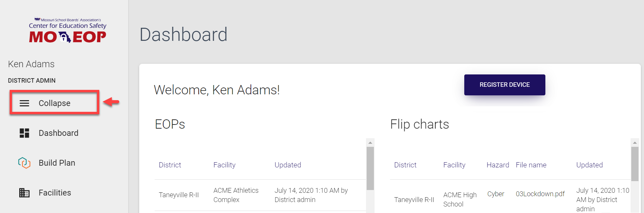
Task: Click the hamburger Collapse icon
Action: [x=24, y=103]
